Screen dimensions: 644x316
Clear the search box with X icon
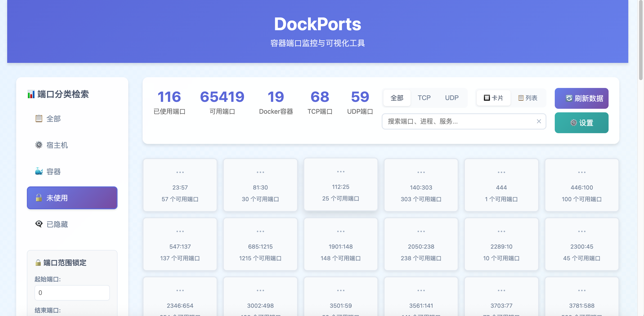(539, 121)
